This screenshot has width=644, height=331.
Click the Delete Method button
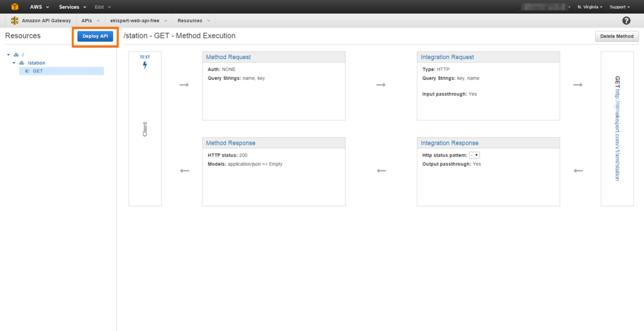(617, 36)
